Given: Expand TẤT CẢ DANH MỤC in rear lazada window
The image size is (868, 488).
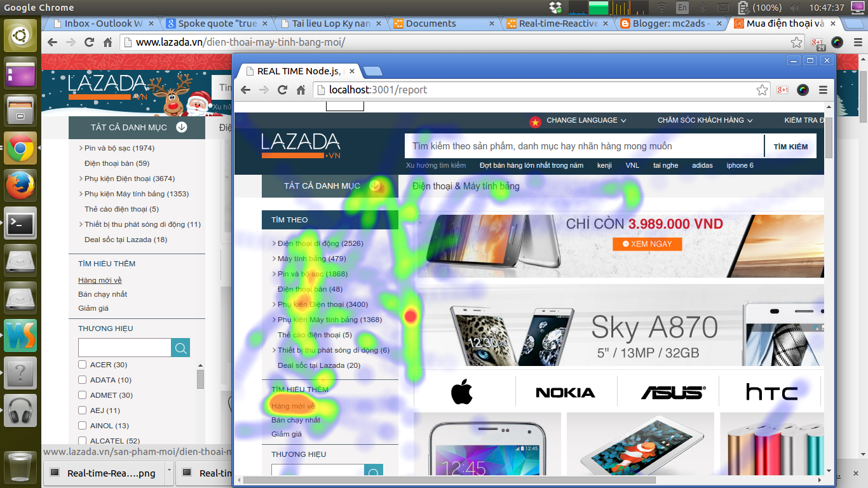Looking at the screenshot, I should click(x=137, y=127).
